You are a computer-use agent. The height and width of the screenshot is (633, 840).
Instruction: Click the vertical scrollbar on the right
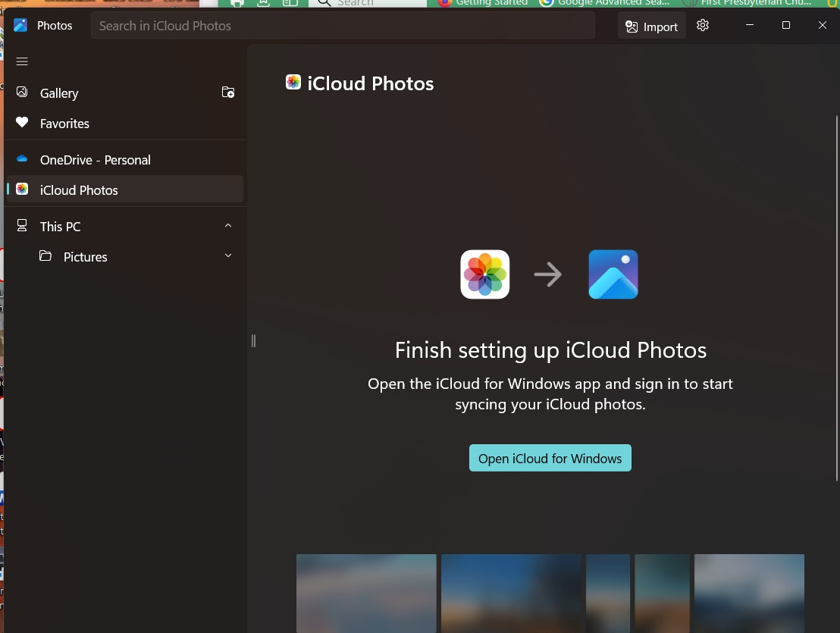(837, 296)
